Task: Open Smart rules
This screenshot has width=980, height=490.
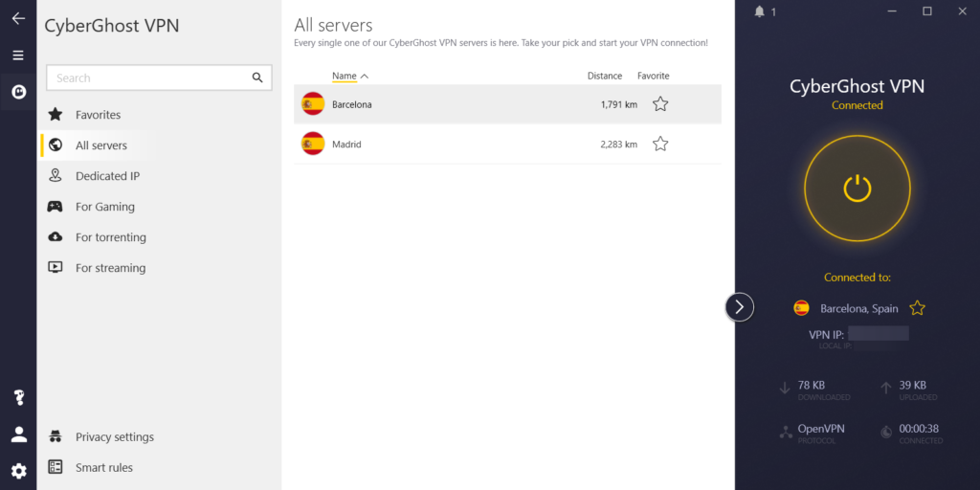Action: pyautogui.click(x=103, y=468)
